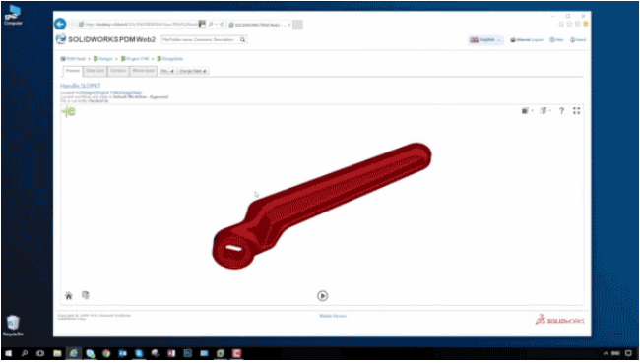Open the Windows Start menu
Image resolution: width=640 pixels, height=364 pixels.
8,353
